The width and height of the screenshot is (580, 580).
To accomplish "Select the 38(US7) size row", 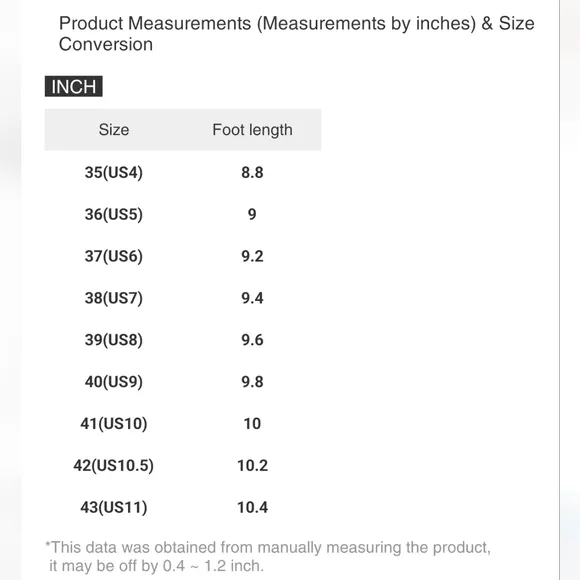I will click(x=183, y=298).
